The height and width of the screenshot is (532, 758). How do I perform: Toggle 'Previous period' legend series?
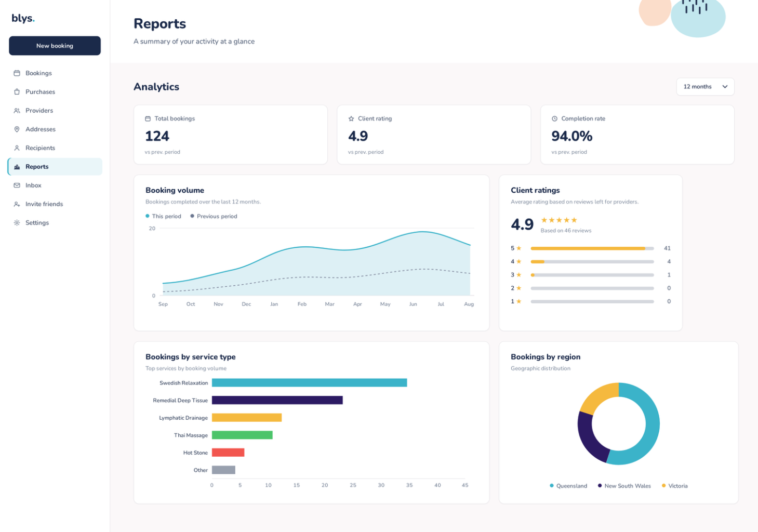[214, 216]
